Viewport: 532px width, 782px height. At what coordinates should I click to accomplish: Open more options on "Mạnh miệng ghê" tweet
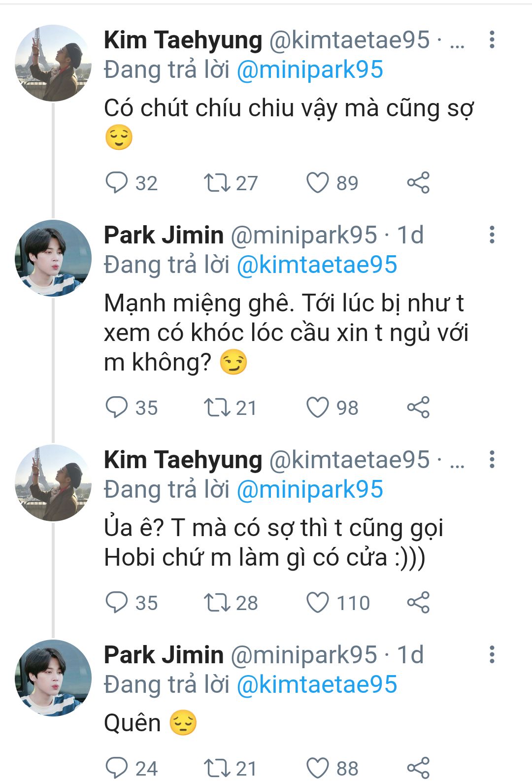coord(492,235)
